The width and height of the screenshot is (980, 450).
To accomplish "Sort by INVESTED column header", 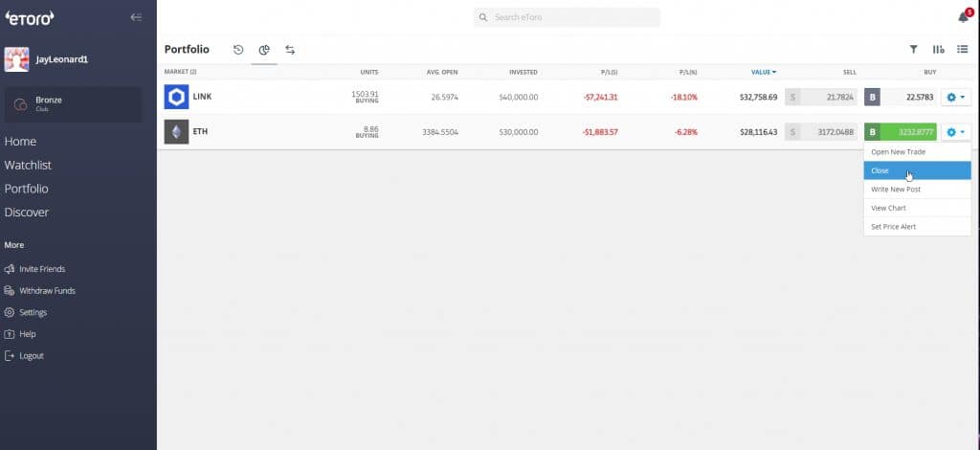I will tap(523, 73).
